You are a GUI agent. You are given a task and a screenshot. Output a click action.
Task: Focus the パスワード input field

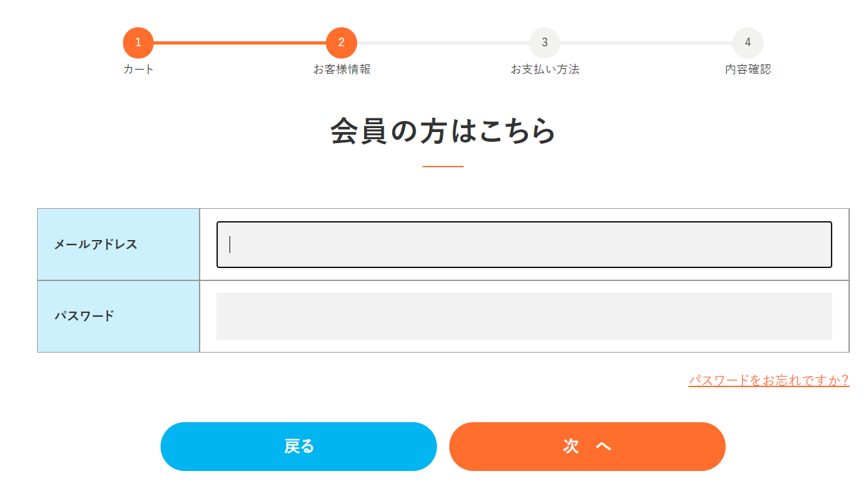pos(524,316)
